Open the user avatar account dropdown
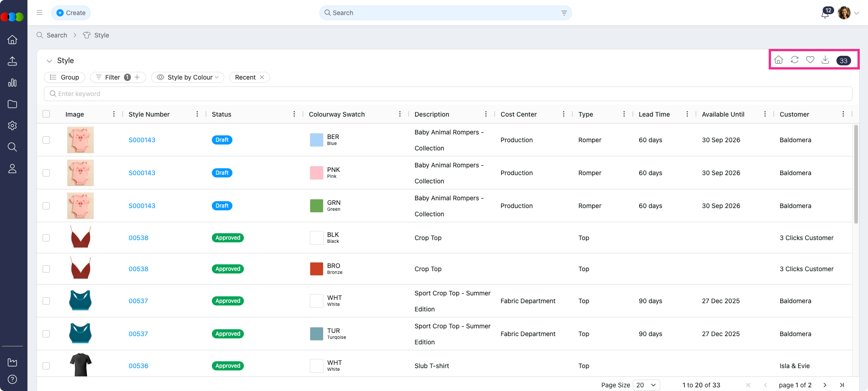This screenshot has width=868, height=391. (x=849, y=13)
